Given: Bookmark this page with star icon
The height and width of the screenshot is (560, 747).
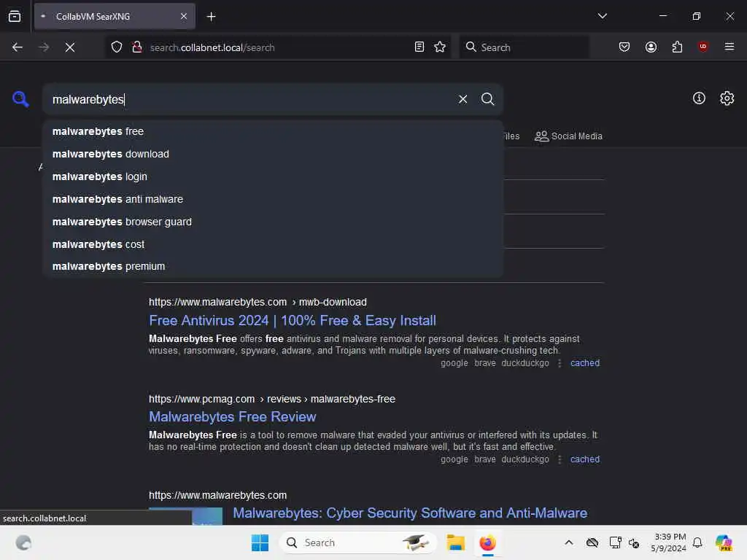Looking at the screenshot, I should 440,47.
